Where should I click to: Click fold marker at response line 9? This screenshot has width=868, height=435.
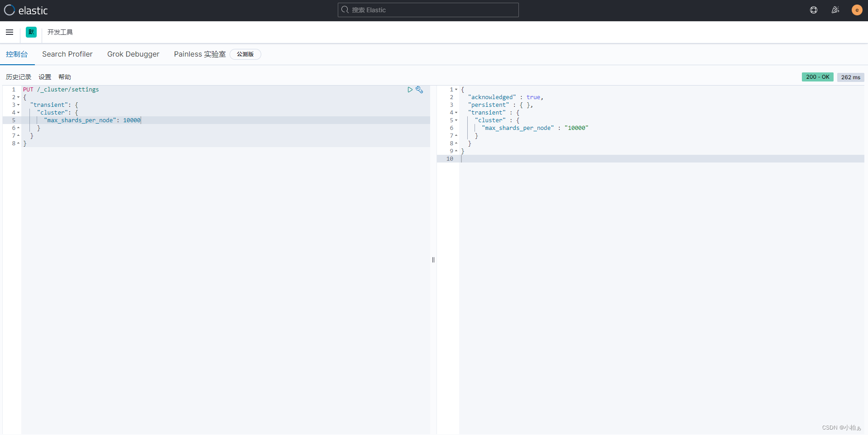coord(456,151)
